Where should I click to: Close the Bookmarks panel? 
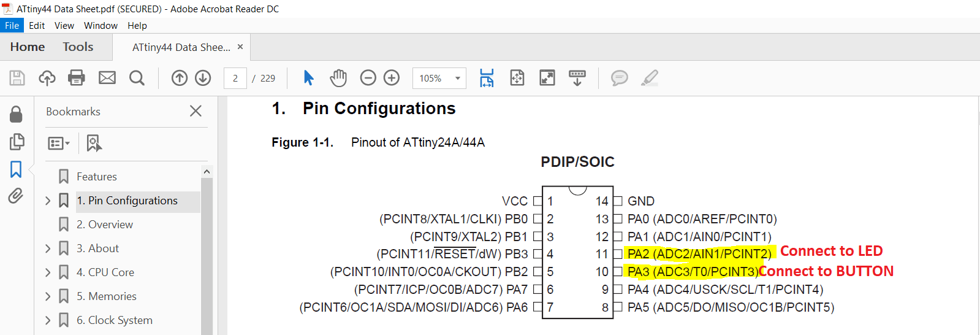pos(196,111)
